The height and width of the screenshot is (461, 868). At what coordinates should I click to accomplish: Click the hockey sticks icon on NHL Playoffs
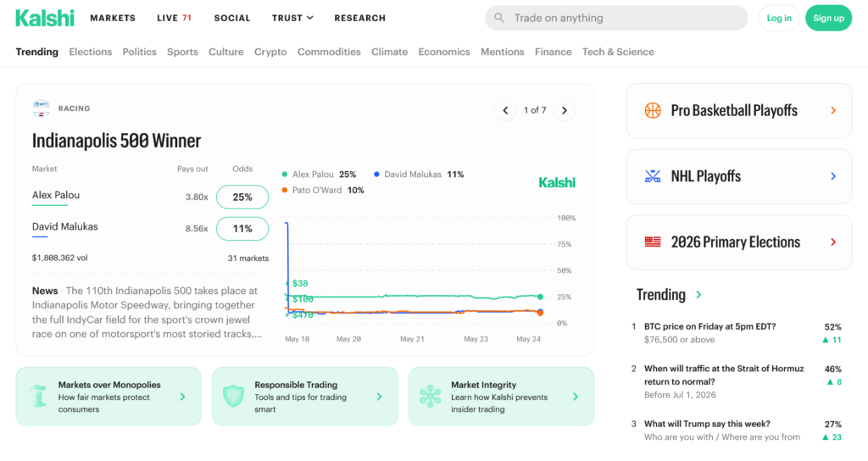click(653, 176)
